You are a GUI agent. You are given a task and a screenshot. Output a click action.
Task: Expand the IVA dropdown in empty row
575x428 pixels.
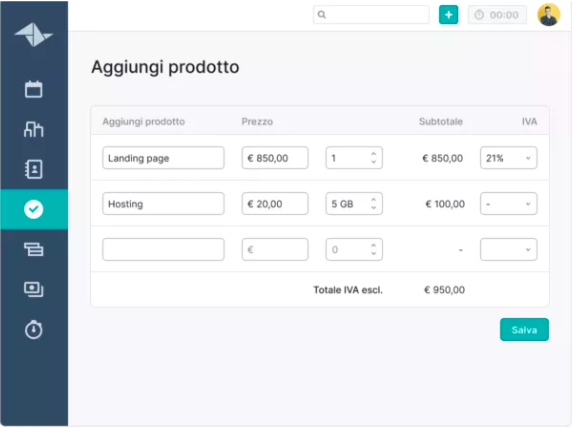coord(508,249)
